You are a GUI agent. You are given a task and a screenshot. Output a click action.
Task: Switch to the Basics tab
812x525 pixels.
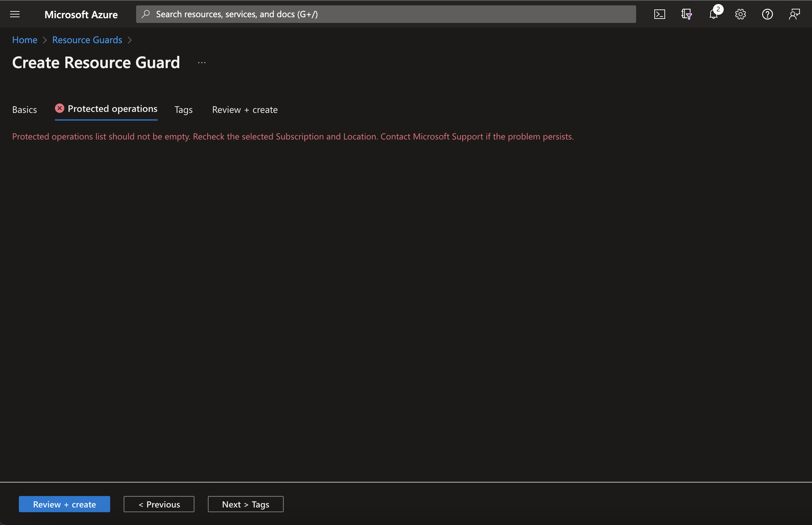pyautogui.click(x=24, y=110)
